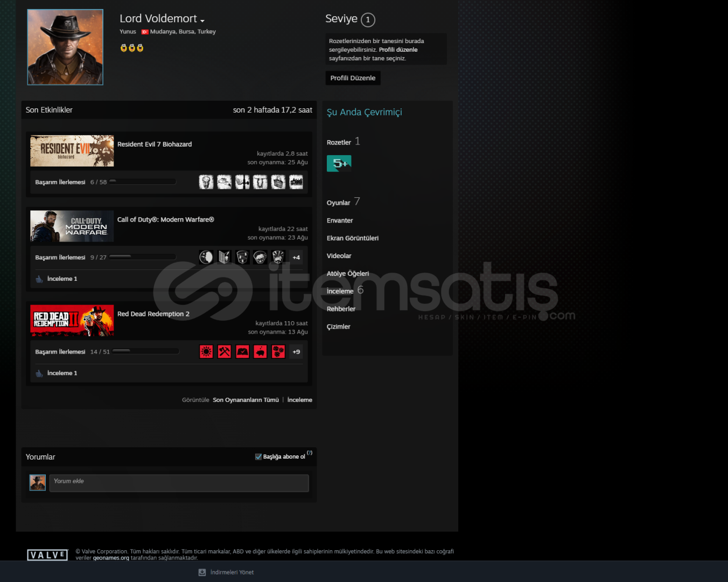Open the İnceleme reviews section in sidebar
Image resolution: width=728 pixels, height=582 pixels.
click(x=340, y=291)
